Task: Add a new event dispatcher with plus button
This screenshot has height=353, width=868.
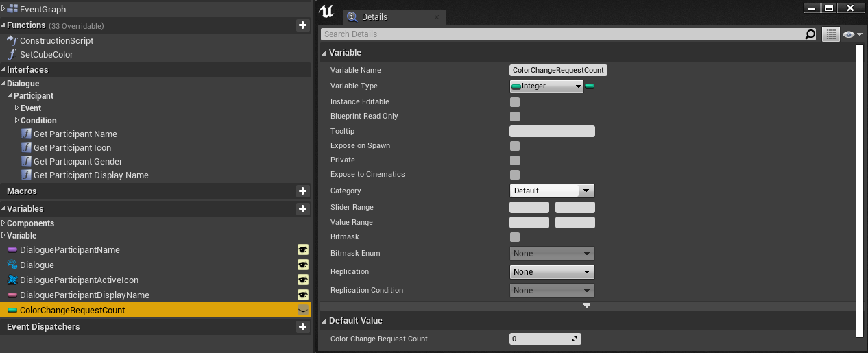Action: tap(302, 327)
